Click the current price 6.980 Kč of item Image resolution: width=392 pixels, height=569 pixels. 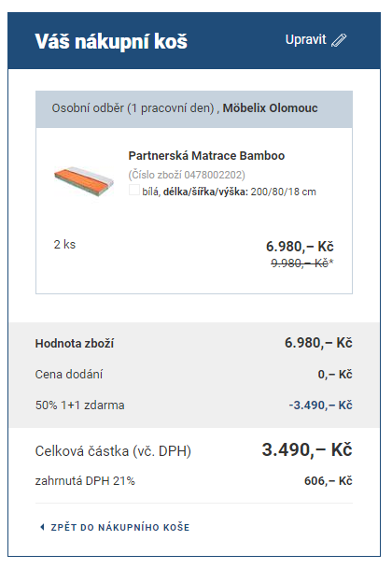(300, 247)
